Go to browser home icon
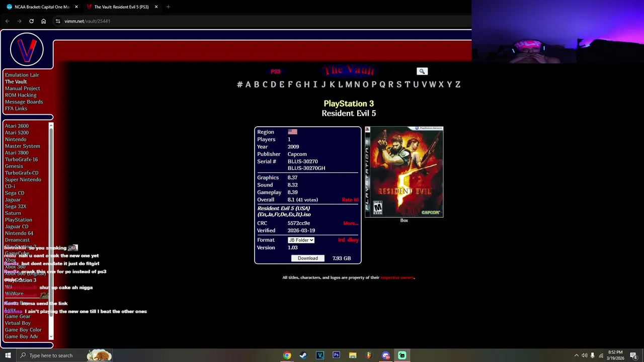 [x=43, y=21]
